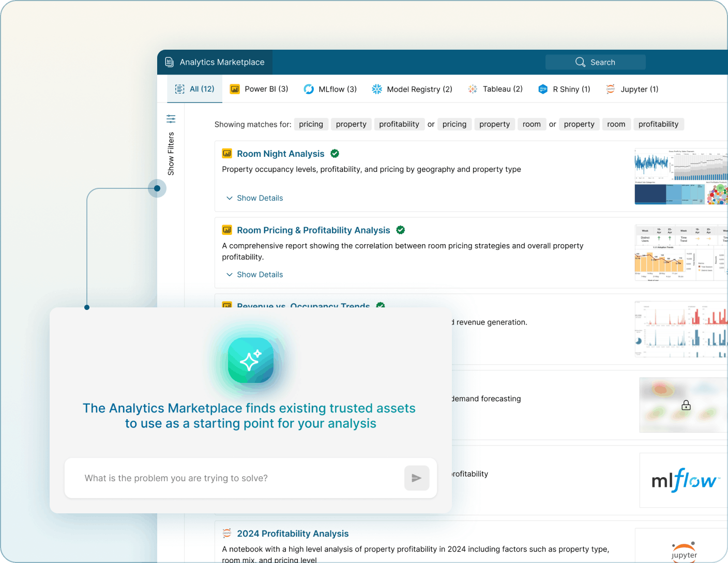This screenshot has height=563, width=728.
Task: Expand Show Details under Room Night Analysis
Action: 254,198
